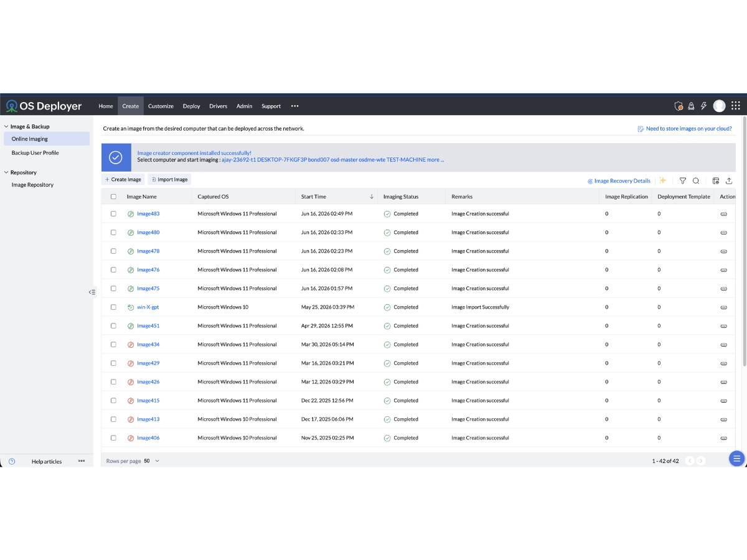The width and height of the screenshot is (747, 560).
Task: Expand the banner's "more ..." computer list
Action: [435, 160]
